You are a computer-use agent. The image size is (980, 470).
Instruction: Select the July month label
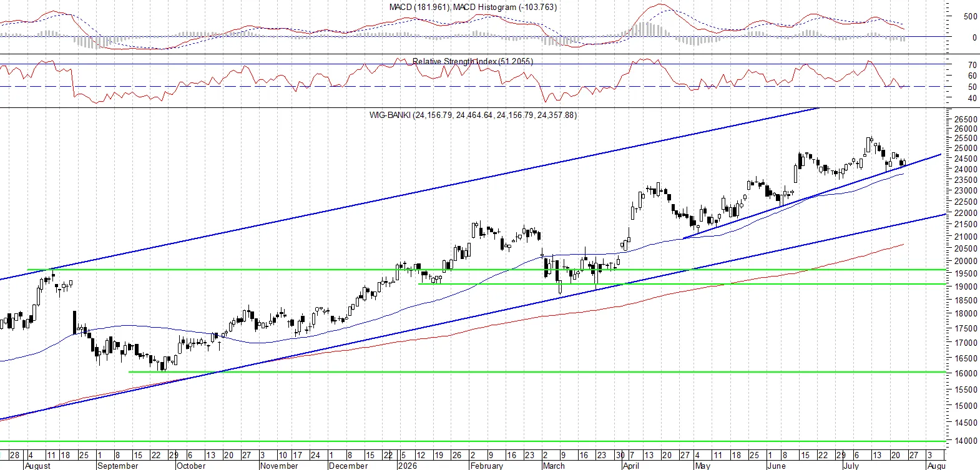point(851,466)
